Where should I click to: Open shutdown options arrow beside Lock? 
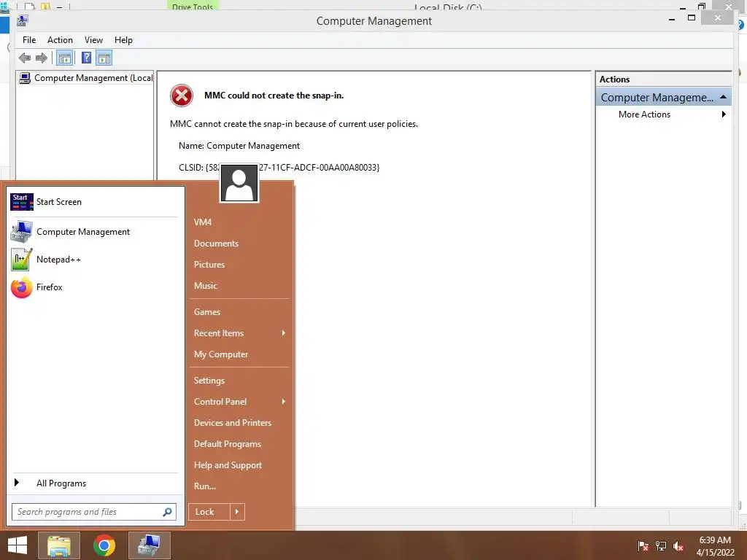(237, 512)
